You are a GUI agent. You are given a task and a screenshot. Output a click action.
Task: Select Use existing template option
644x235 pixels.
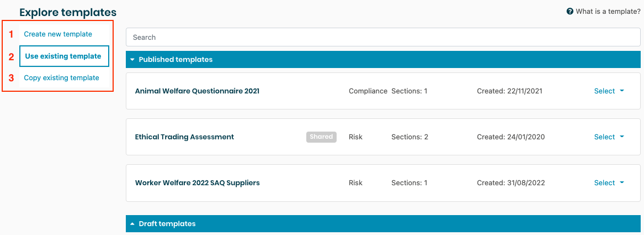pyautogui.click(x=63, y=56)
